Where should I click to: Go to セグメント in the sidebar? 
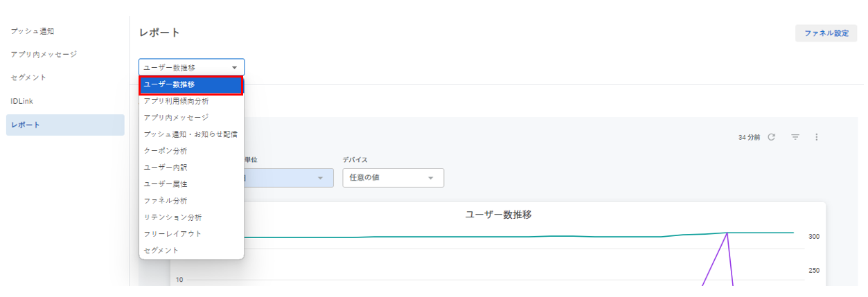28,78
